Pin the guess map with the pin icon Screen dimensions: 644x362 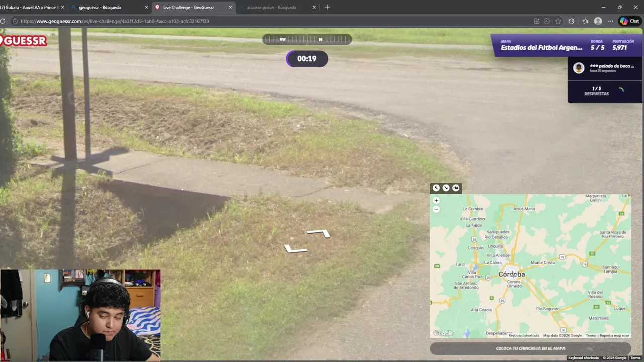[x=456, y=188]
